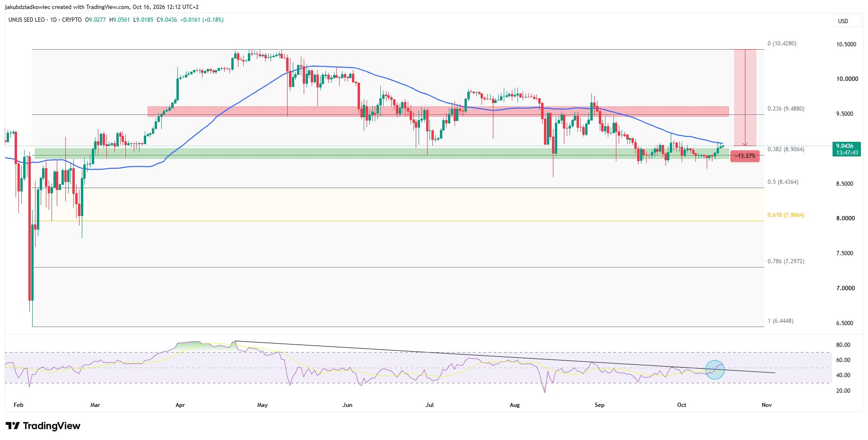Click the 6.5000 price axis value
Viewport: 868px width, 440px height.
click(x=845, y=323)
